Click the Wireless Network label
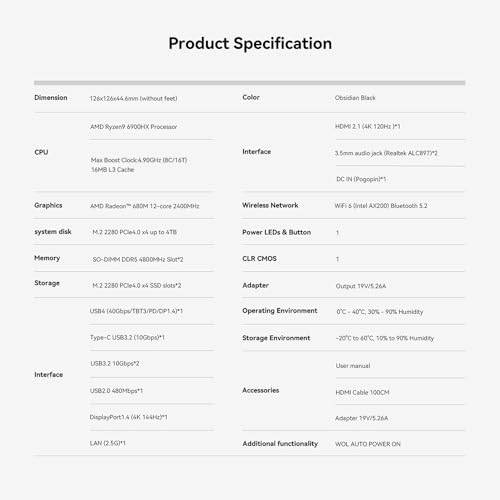 click(x=270, y=205)
